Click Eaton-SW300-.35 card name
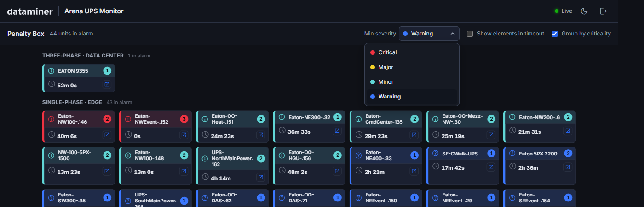The height and width of the screenshot is (207, 644). 72,198
